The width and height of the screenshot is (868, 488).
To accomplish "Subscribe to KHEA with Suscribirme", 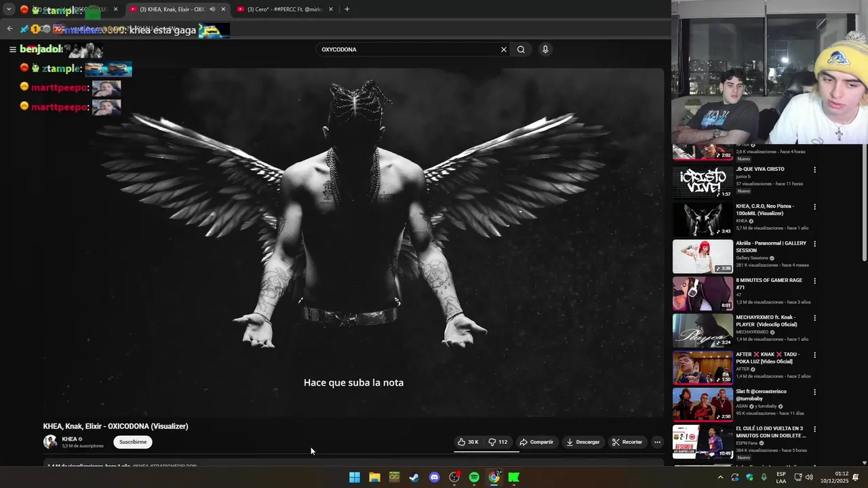I will [133, 442].
